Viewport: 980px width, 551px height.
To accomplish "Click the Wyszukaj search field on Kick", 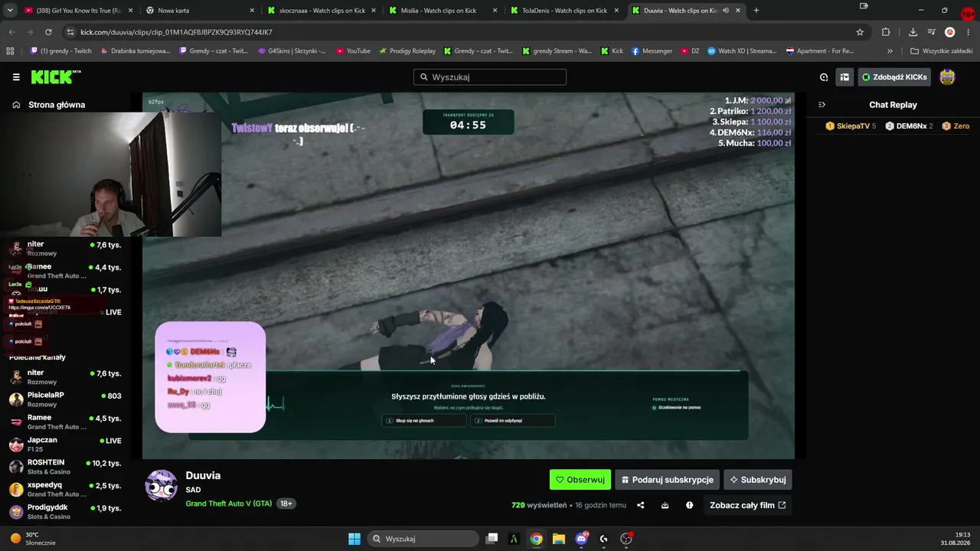I will [x=490, y=77].
